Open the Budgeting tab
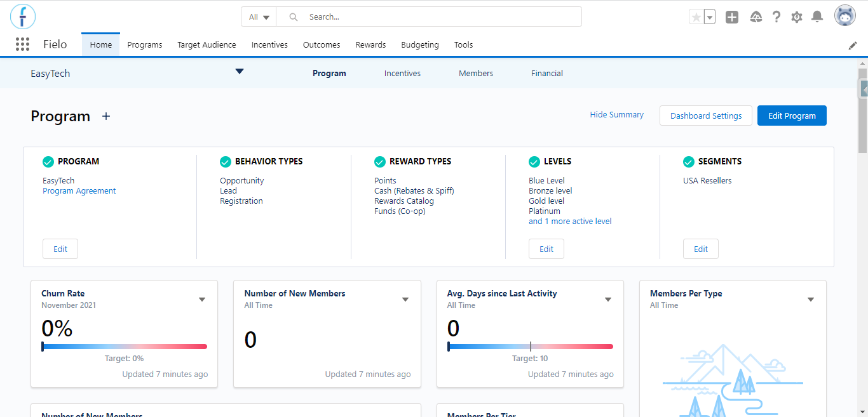Image resolution: width=868 pixels, height=417 pixels. 420,44
